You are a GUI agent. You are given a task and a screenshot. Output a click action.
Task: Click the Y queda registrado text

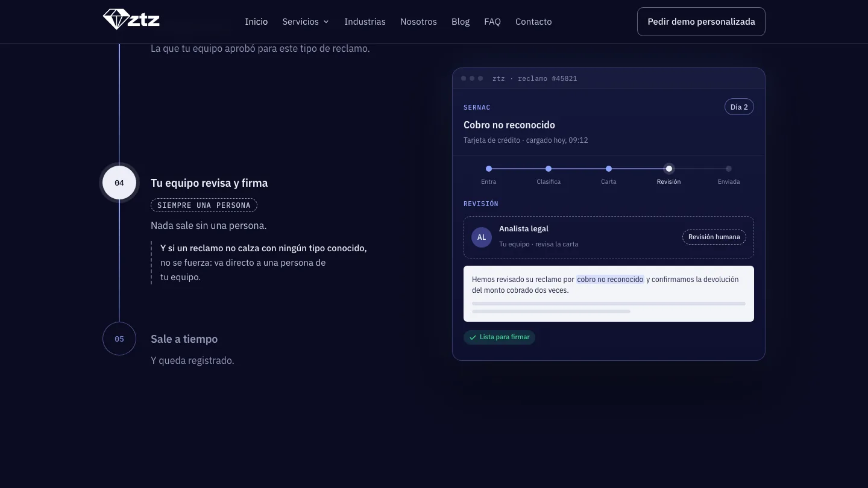(x=192, y=360)
